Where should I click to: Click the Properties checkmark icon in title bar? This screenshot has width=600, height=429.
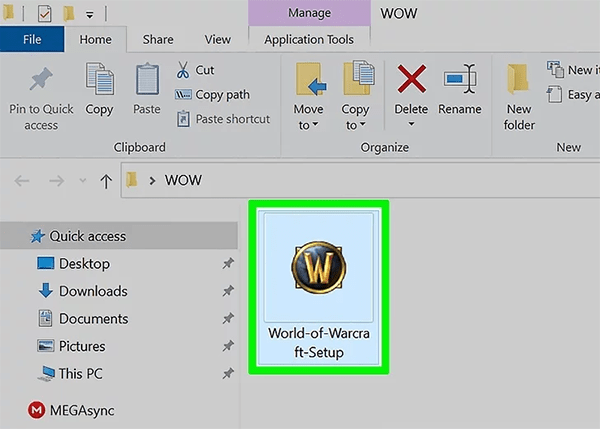[x=44, y=14]
